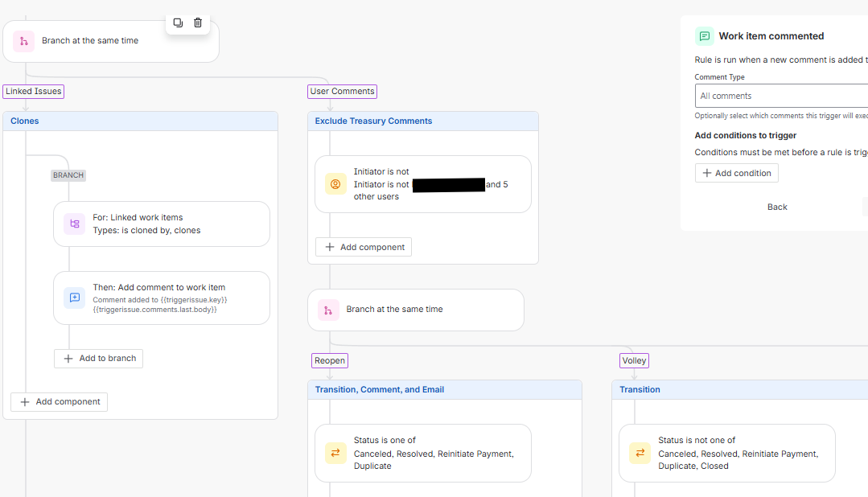
Task: Open 'Transition, Comment, and Email' header
Action: pos(445,389)
